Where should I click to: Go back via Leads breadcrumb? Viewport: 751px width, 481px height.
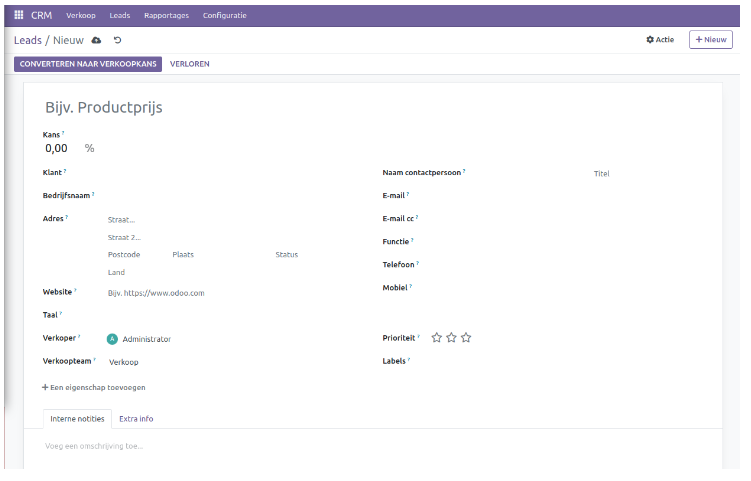click(27, 40)
